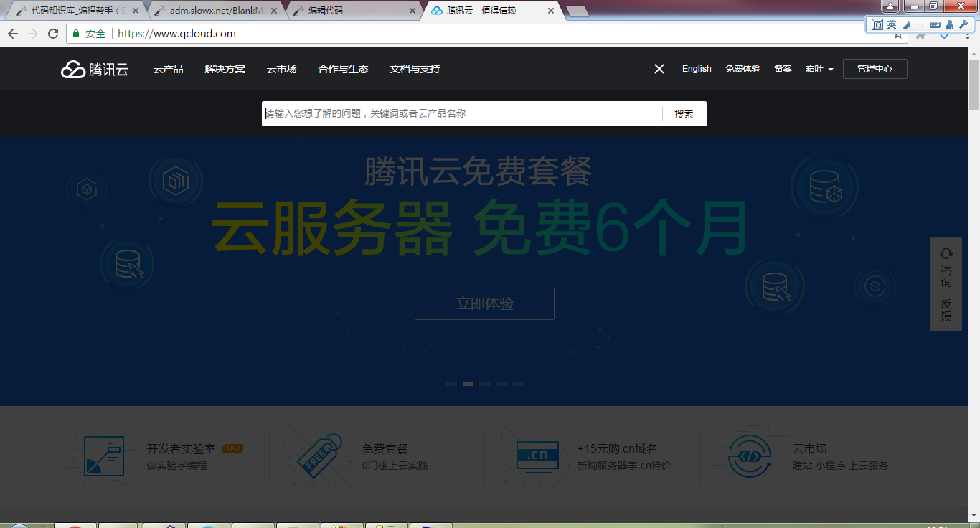The width and height of the screenshot is (980, 528).
Task: Click the FREE tag icon for 免费套餐
Action: click(321, 456)
